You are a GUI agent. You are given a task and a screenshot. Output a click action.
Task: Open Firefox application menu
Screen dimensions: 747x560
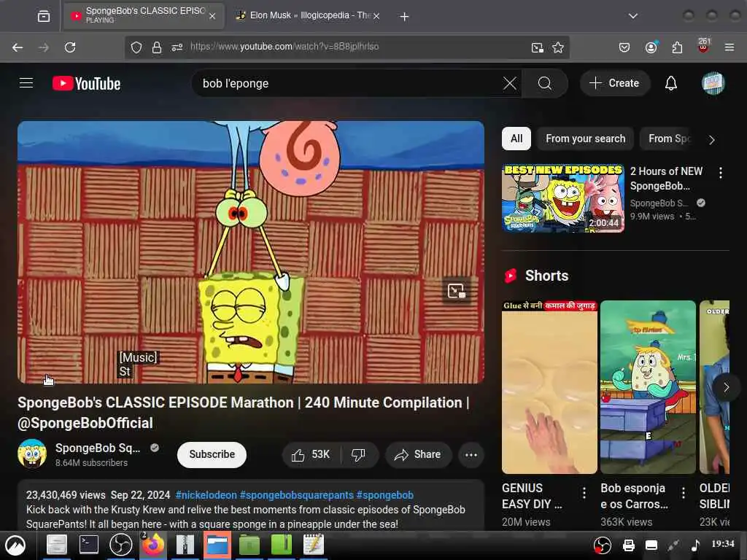[729, 47]
